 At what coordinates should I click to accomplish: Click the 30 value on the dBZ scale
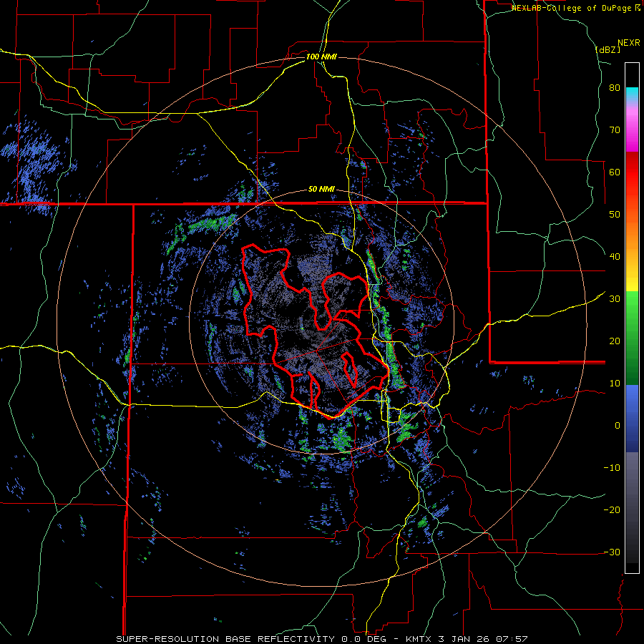(615, 299)
